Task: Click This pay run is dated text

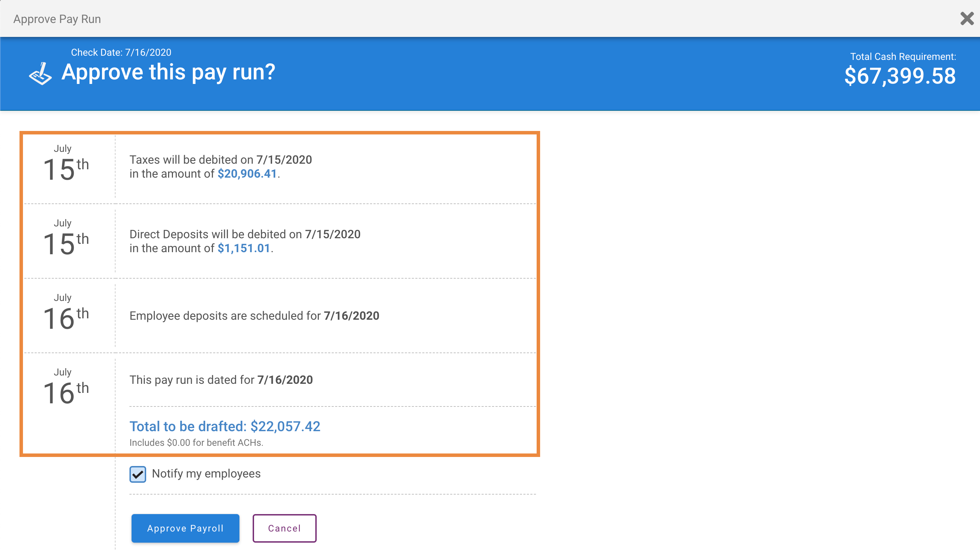Action: [x=221, y=380]
